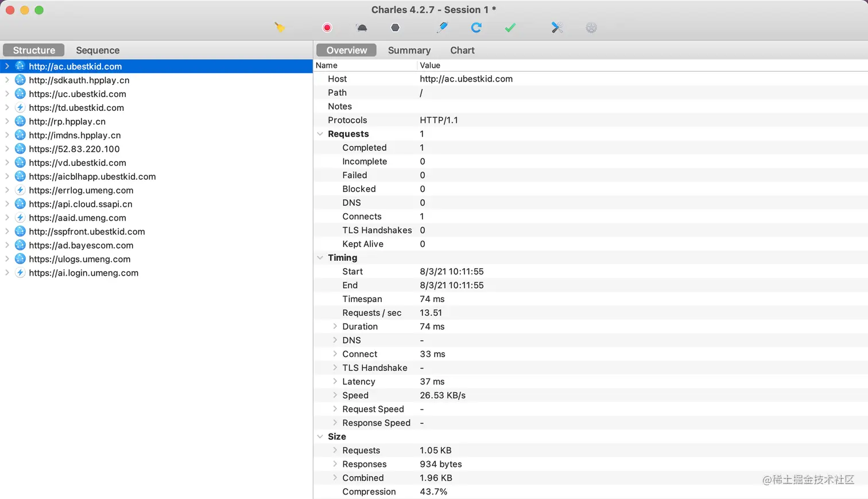
Task: Repeat the request with the blue refresh icon
Action: coord(476,28)
